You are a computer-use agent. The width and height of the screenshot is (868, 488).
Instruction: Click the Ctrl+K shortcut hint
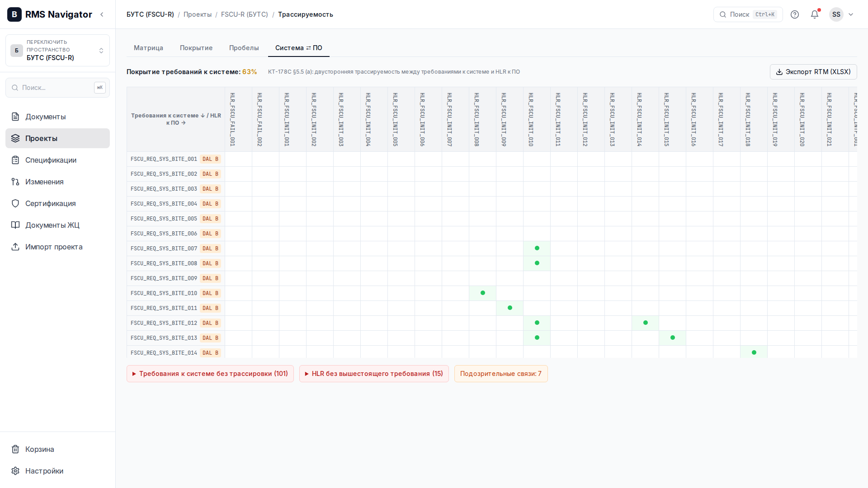(x=765, y=14)
